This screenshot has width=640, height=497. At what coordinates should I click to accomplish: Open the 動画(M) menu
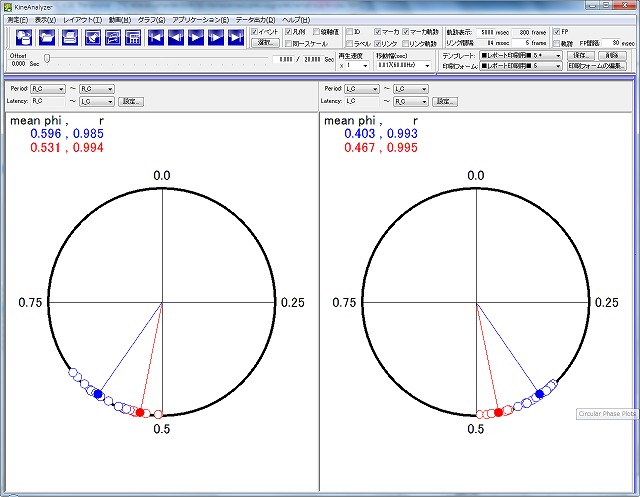(120, 20)
